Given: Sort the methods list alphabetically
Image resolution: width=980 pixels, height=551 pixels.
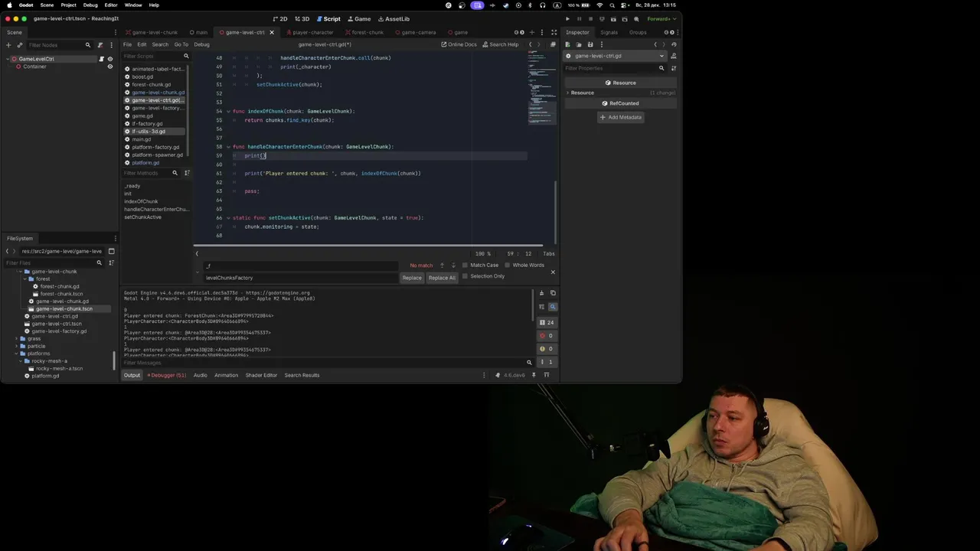Looking at the screenshot, I should pyautogui.click(x=187, y=173).
